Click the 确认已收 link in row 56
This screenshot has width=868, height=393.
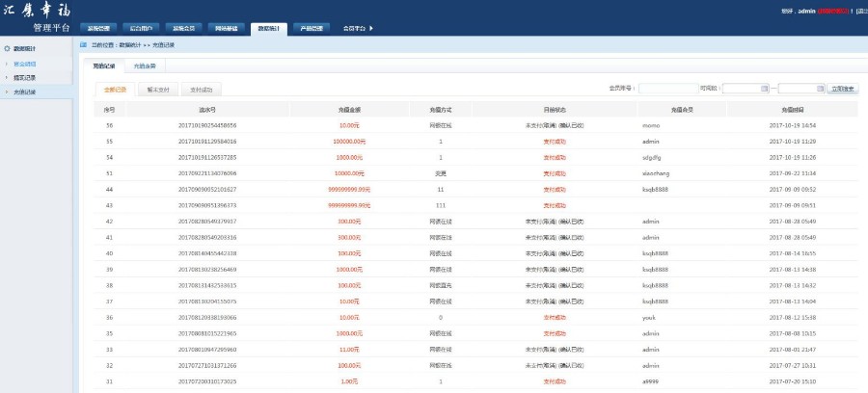click(572, 125)
